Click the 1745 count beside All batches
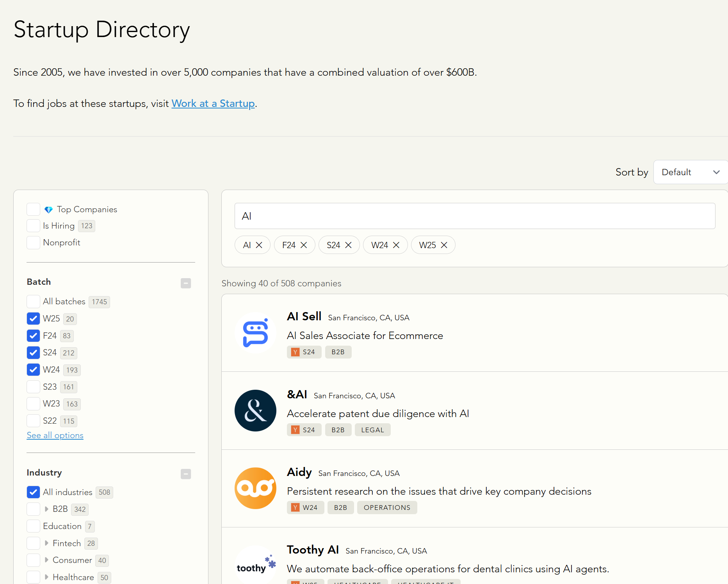Screen dimensions: 728x584 [x=99, y=302]
